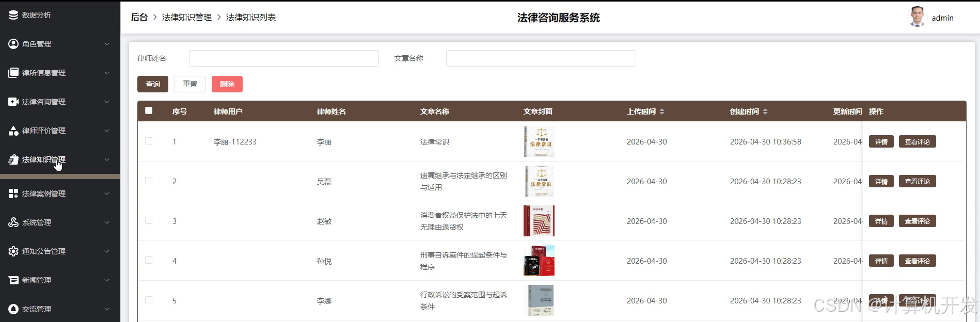Open cover image of 孙悦's article
Screen dimensions: 980x322
(x=539, y=261)
